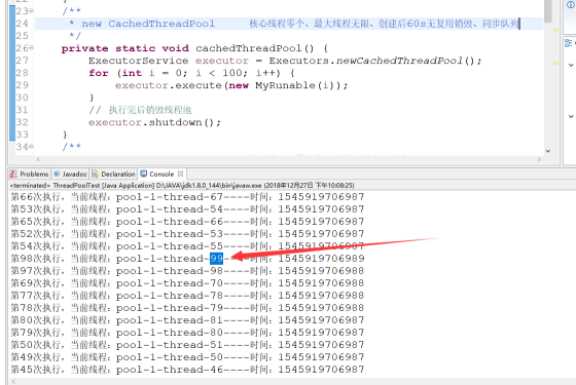576x385 pixels.
Task: Click the editor vertical scrollbar thumb
Action: (x=548, y=10)
